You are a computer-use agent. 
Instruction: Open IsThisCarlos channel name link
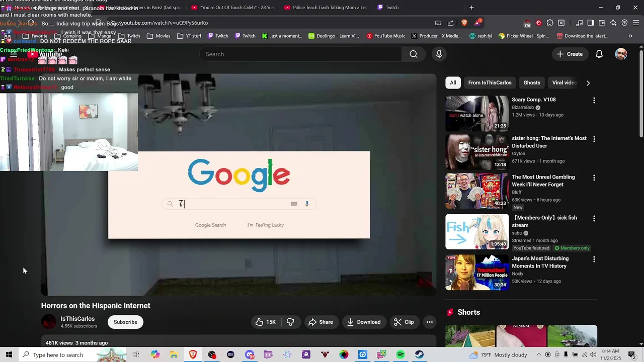point(77,319)
